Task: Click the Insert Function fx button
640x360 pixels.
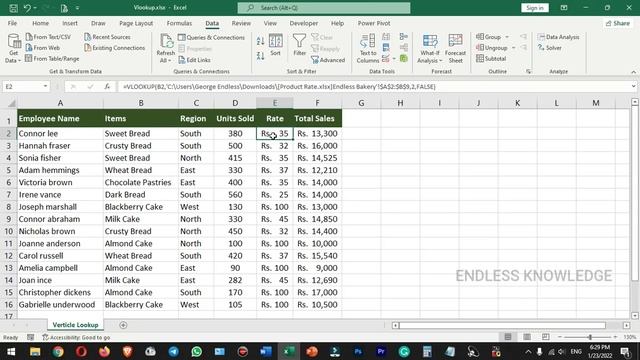Action: [107, 87]
